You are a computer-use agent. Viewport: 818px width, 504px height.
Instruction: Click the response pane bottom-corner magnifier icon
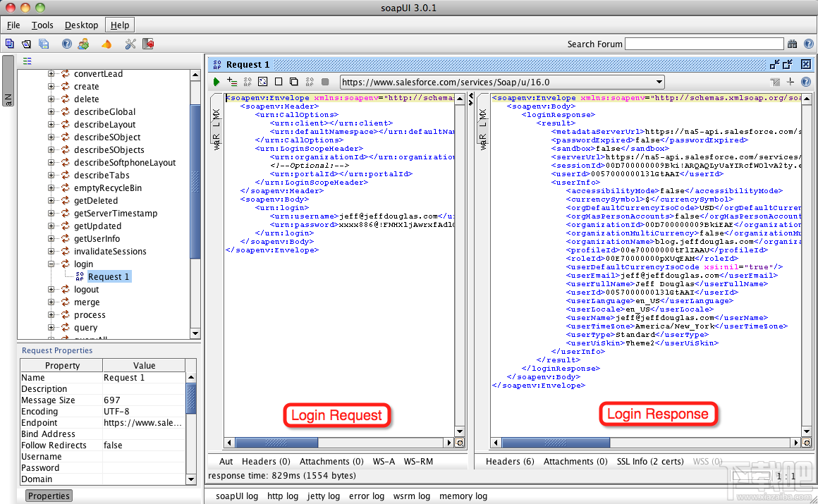(807, 443)
